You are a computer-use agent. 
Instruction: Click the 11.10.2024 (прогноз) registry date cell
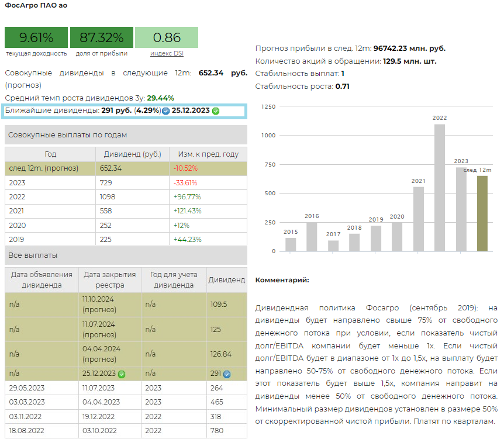[x=110, y=304]
